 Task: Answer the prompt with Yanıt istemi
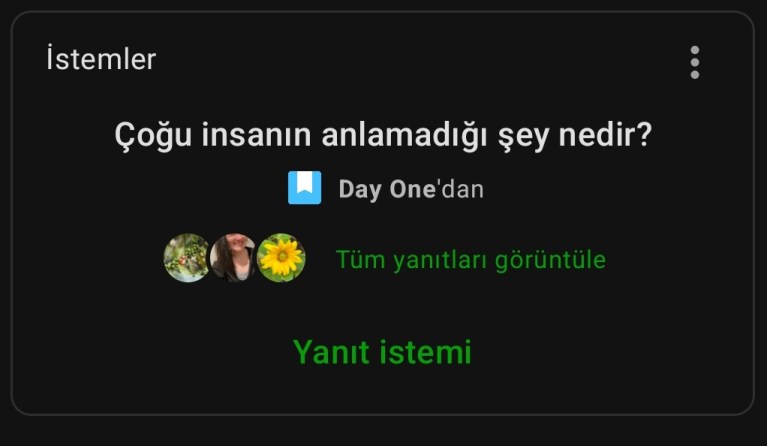coord(382,352)
